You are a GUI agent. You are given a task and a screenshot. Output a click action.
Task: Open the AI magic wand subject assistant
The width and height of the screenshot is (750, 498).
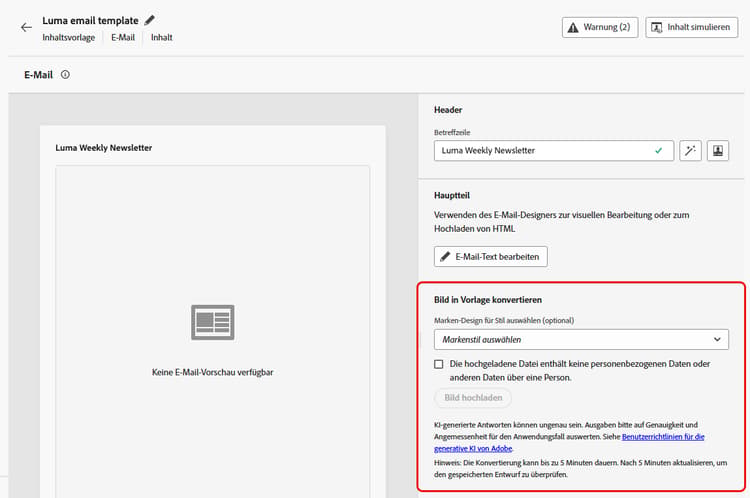click(x=690, y=151)
